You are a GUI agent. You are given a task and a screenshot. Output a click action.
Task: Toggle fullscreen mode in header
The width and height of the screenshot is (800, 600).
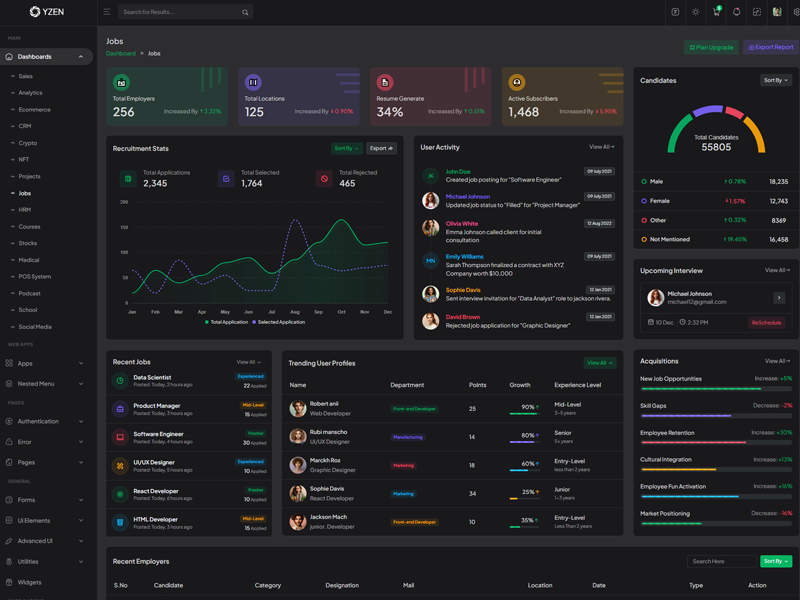[756, 12]
